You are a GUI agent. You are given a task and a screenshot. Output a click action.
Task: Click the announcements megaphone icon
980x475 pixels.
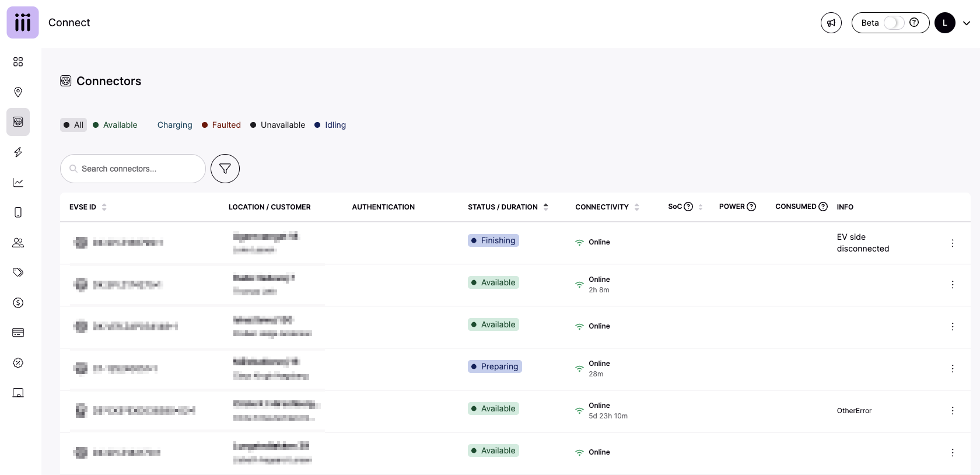coord(831,23)
